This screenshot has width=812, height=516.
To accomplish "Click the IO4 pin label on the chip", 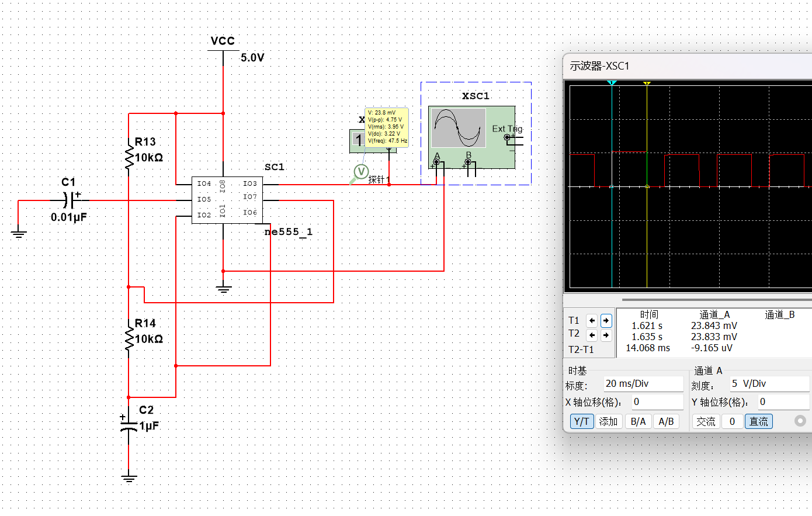I will pyautogui.click(x=204, y=183).
